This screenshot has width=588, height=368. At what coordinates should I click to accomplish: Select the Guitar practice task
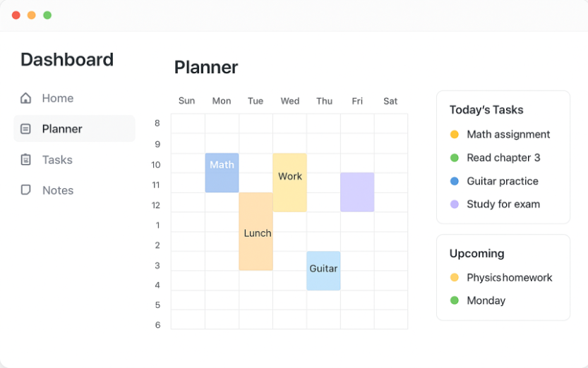point(502,181)
